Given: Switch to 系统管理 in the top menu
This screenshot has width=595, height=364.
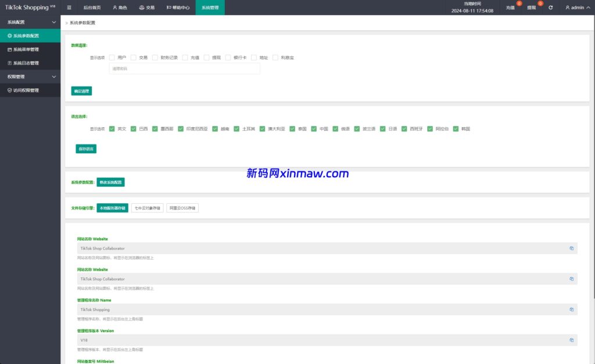Looking at the screenshot, I should 210,7.
